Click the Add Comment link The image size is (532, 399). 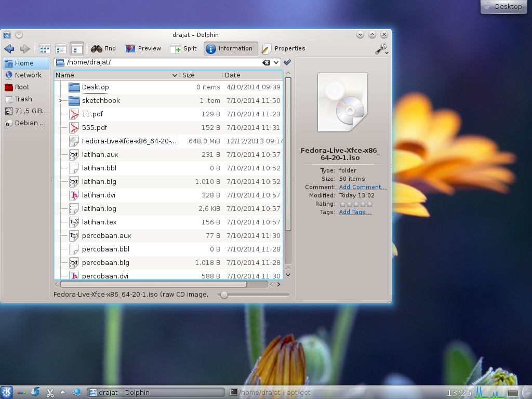[362, 187]
